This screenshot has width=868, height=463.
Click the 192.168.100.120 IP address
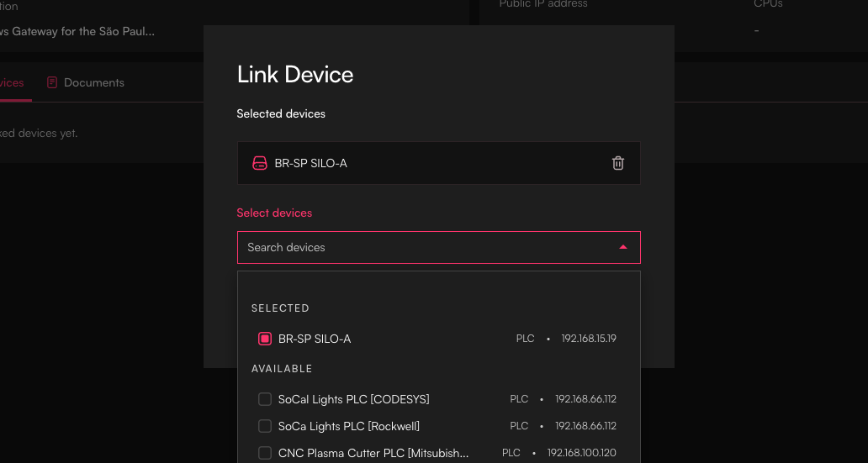[x=581, y=453]
